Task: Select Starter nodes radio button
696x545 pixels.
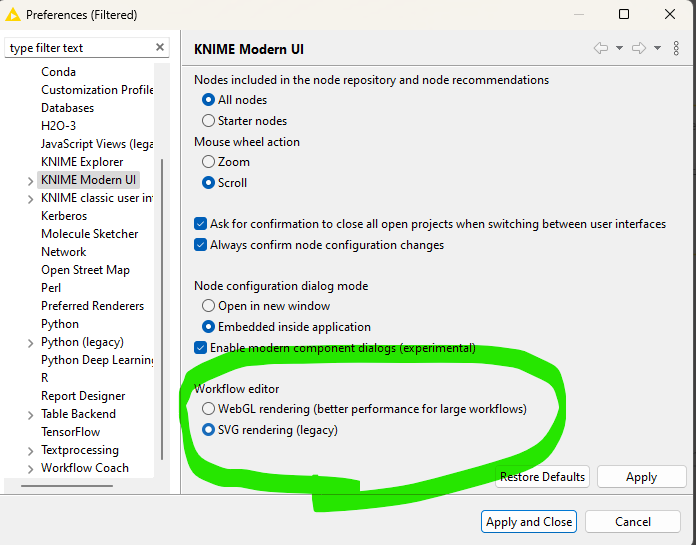Action: tap(208, 121)
